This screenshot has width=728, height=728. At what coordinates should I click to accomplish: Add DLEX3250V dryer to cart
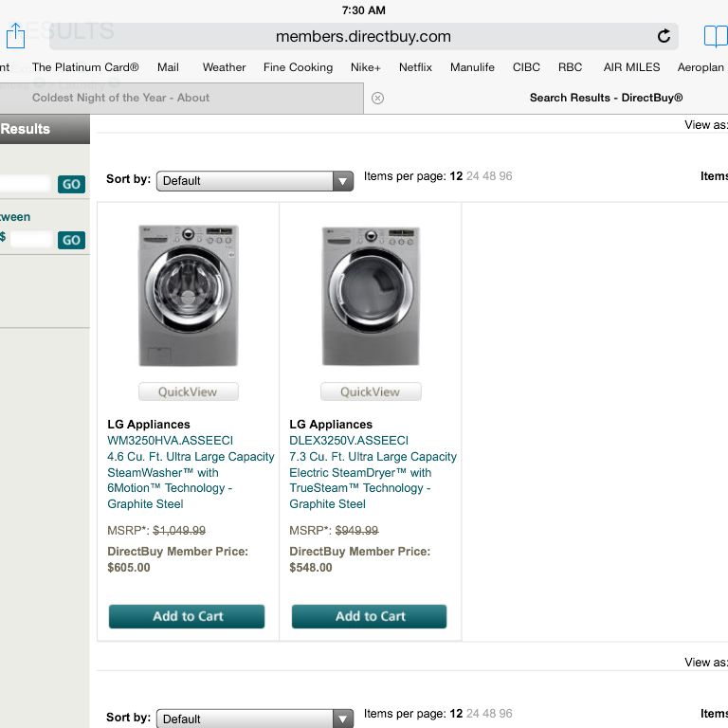point(369,616)
